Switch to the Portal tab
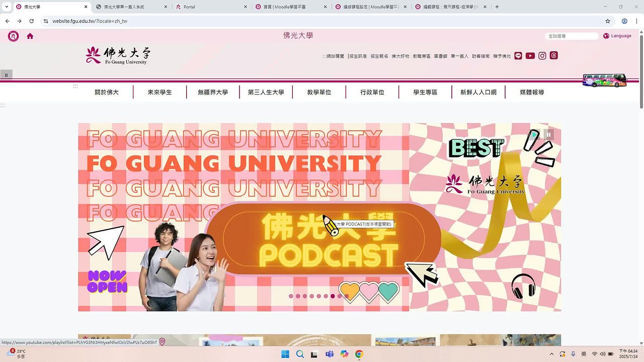This screenshot has width=644, height=362. point(211,7)
